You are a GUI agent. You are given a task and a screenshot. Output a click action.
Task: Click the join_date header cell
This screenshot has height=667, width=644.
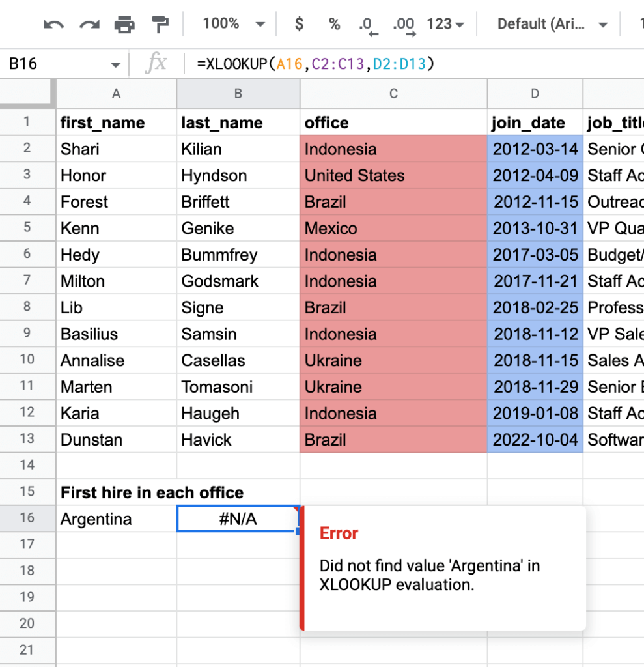pos(535,122)
